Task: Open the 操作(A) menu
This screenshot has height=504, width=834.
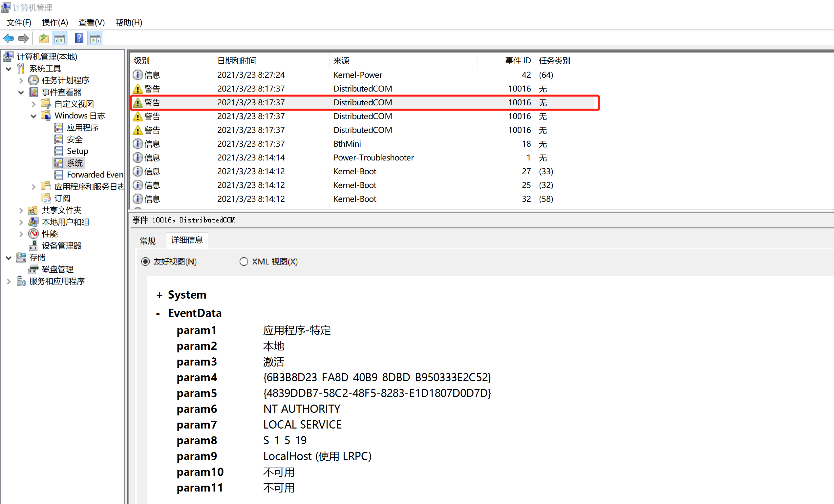Action: (55, 23)
